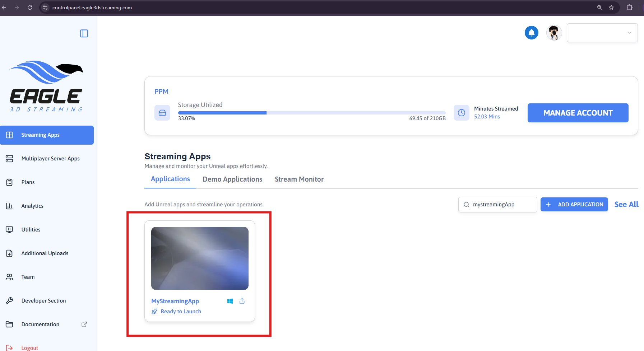The image size is (644, 351).
Task: Click the Windows platform icon on MyStreamingApp
Action: coord(230,301)
